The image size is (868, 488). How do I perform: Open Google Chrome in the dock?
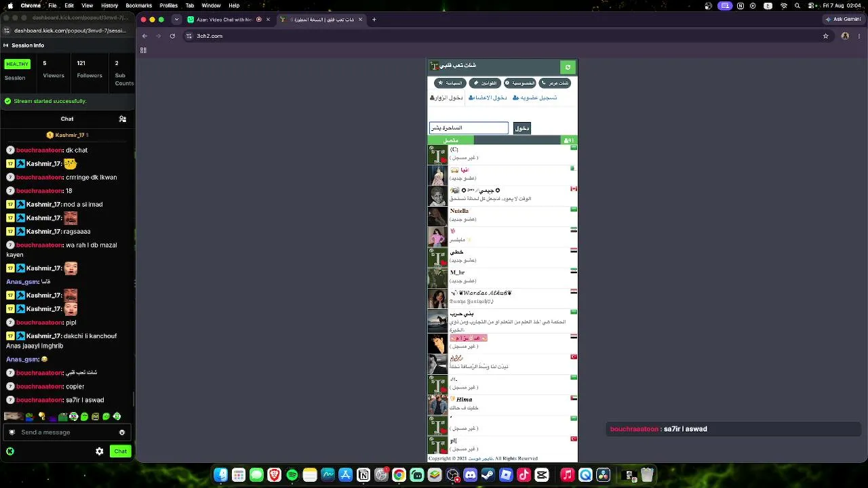coord(399,475)
